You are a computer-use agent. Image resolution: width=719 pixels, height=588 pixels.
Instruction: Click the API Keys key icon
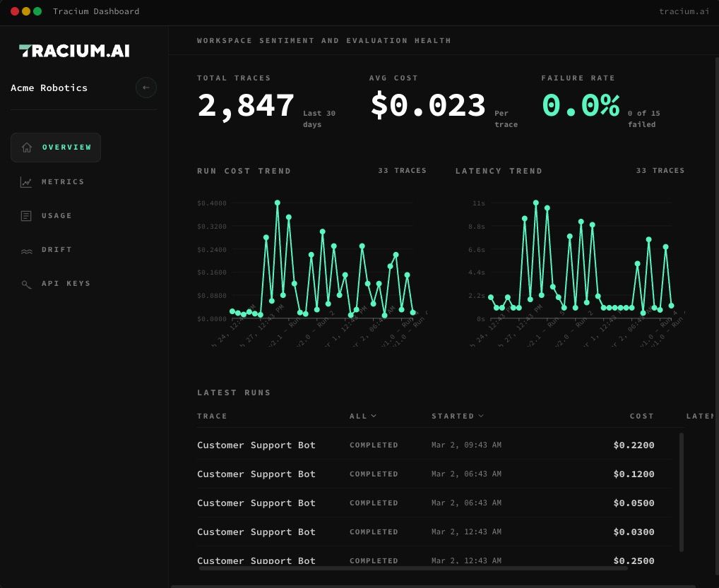pos(26,284)
